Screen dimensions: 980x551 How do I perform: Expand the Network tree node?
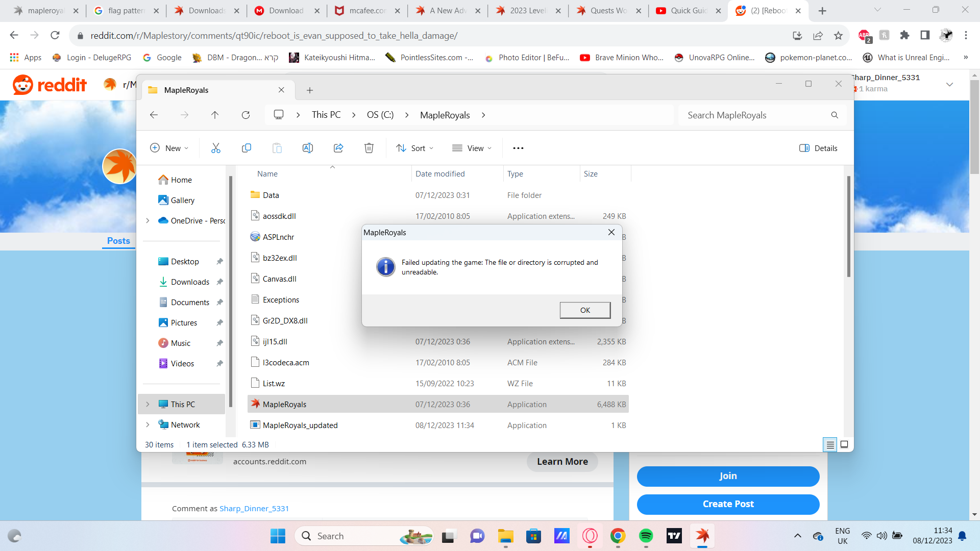(x=148, y=424)
